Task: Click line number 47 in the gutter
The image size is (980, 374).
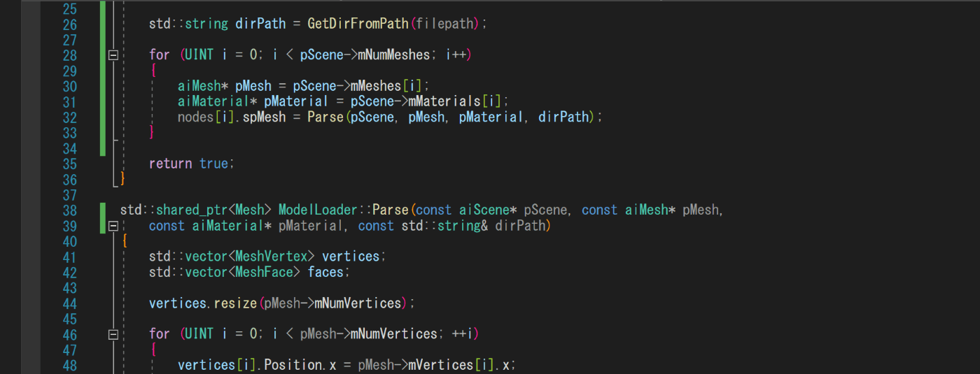Action: click(69, 350)
